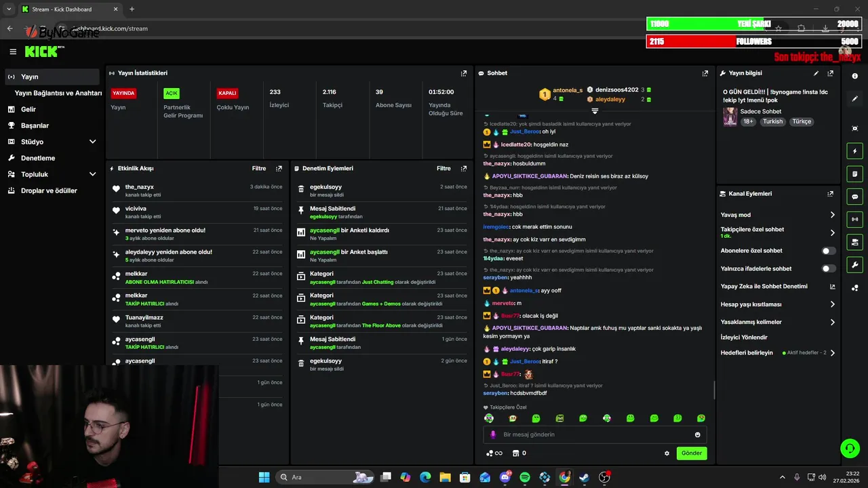Toggle Yalnızca ifadelerle sohbet switch

click(828, 268)
